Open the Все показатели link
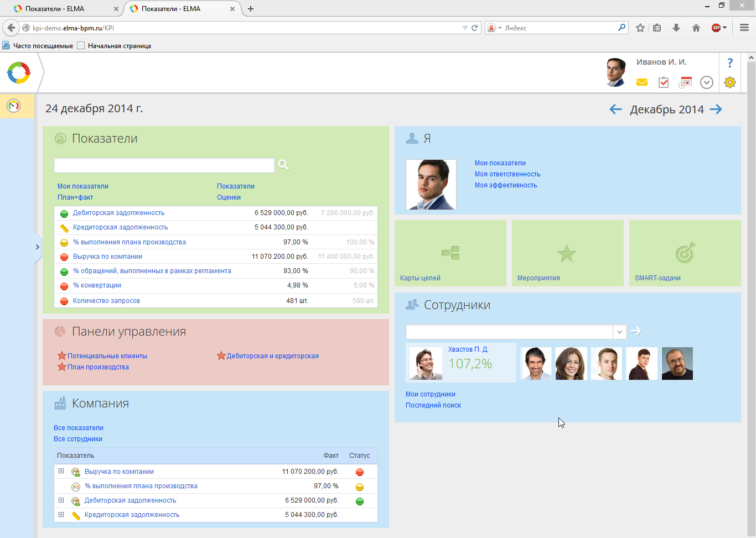The height and width of the screenshot is (538, 756). coord(79,428)
